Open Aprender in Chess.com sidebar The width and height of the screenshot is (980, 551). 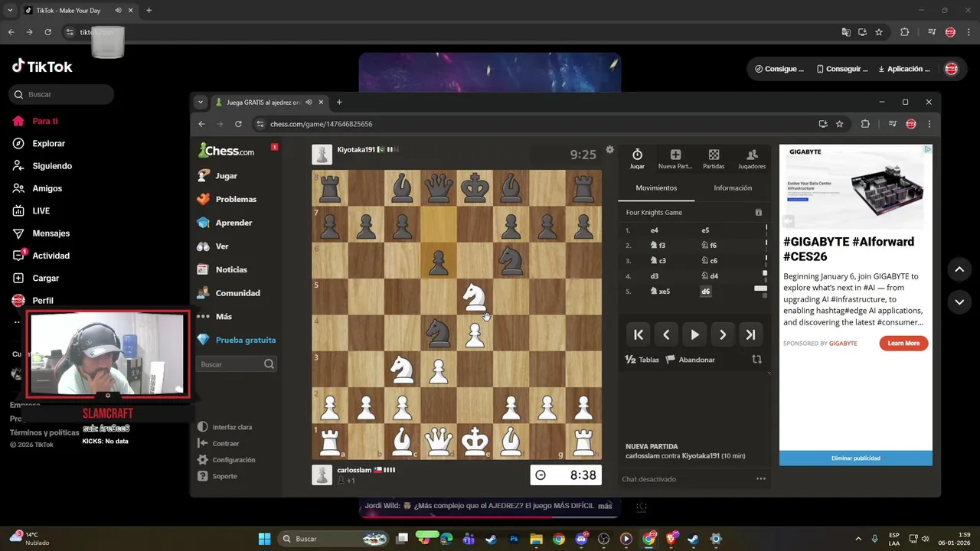click(224, 223)
